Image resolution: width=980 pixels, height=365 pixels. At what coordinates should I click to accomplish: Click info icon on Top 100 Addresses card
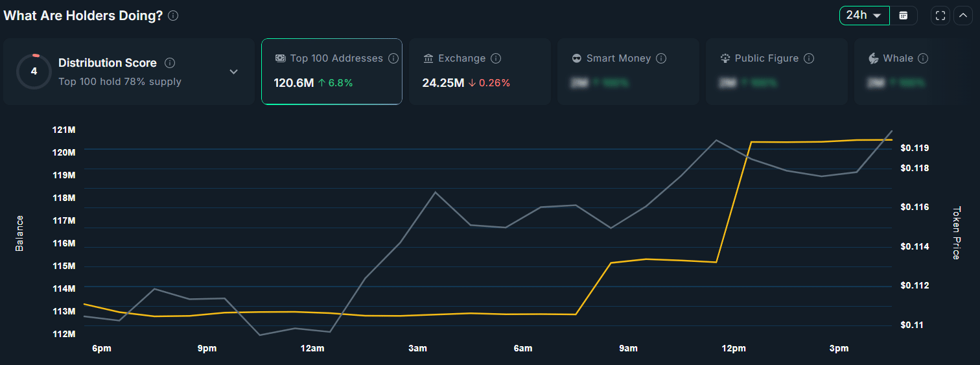tap(393, 58)
